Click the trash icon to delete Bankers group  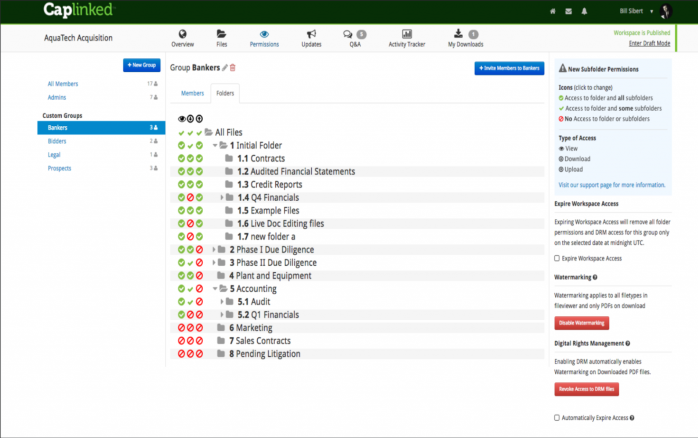point(232,68)
